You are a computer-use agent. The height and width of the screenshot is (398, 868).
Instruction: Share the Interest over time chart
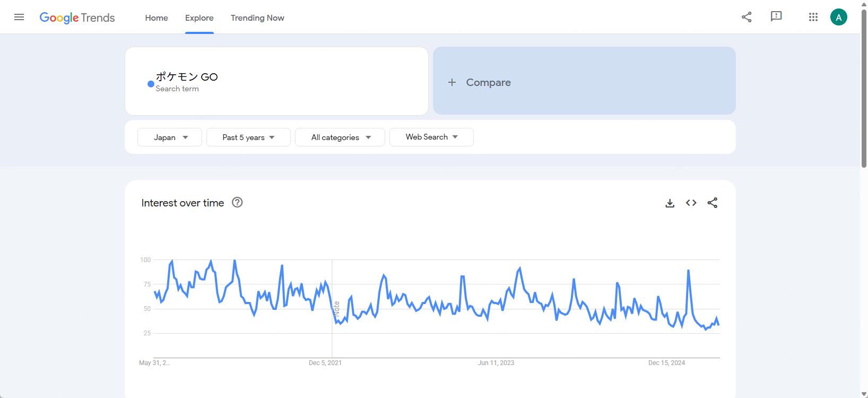[x=713, y=203]
